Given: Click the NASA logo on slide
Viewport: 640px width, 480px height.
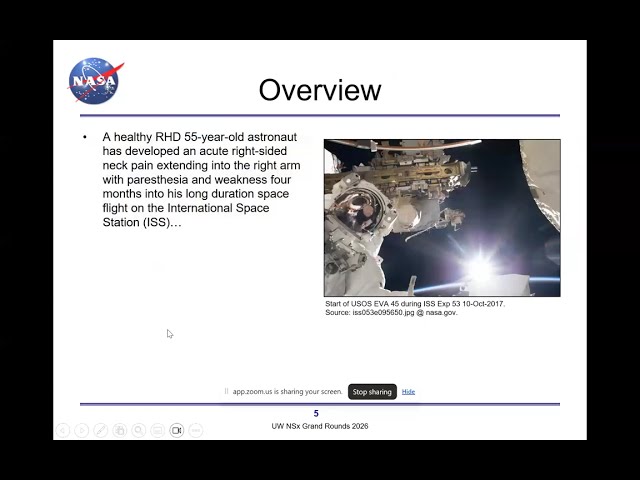Looking at the screenshot, I should (x=96, y=81).
